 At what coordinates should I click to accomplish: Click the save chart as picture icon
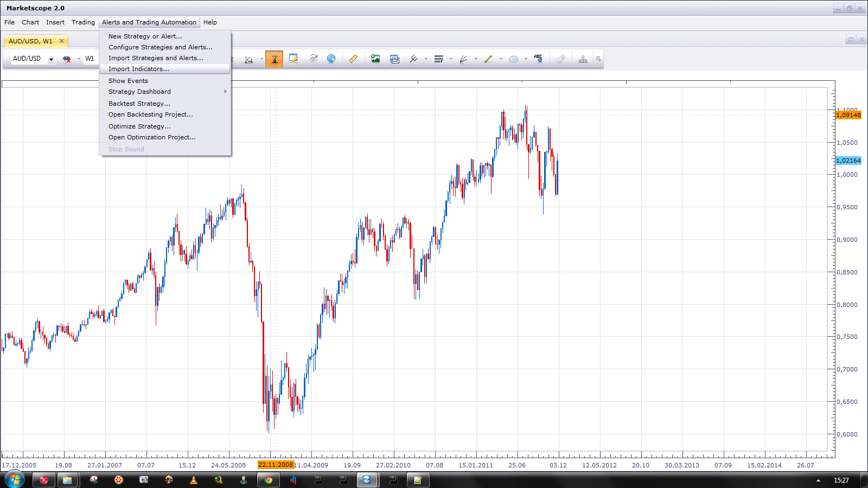click(375, 59)
